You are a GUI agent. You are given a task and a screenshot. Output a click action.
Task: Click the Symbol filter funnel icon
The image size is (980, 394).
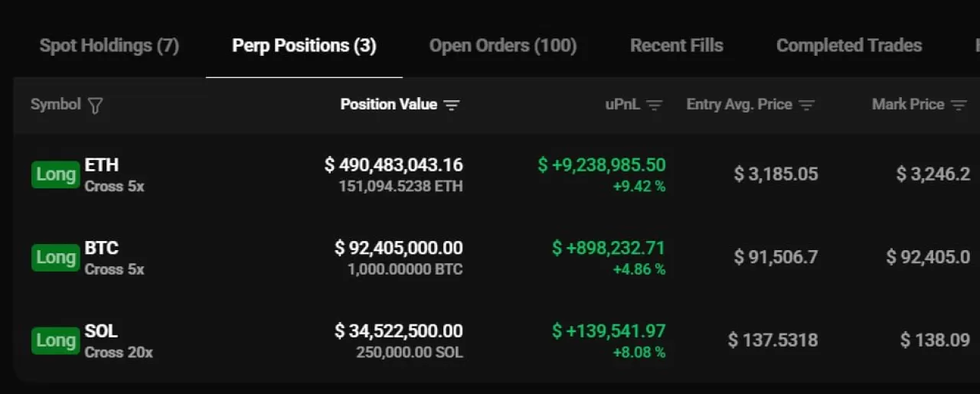tap(95, 106)
